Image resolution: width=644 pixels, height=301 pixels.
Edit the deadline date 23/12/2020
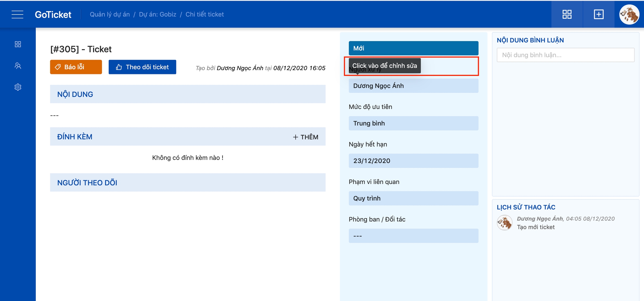[x=413, y=161]
